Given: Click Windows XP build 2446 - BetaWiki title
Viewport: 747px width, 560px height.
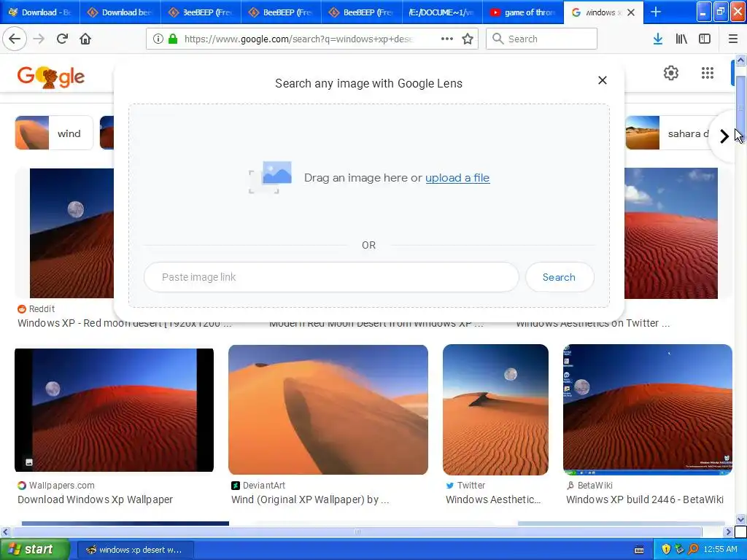Looking at the screenshot, I should [645, 499].
